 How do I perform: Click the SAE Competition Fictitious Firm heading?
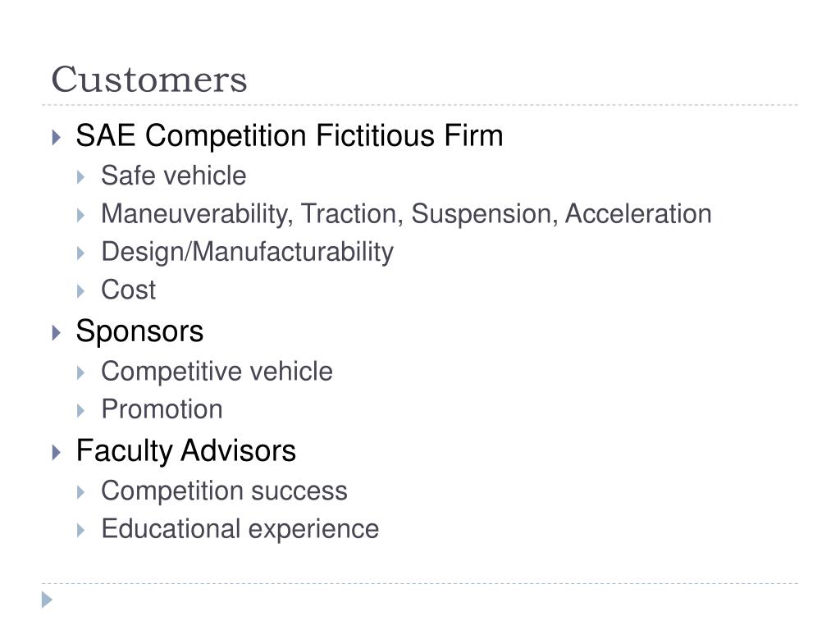click(290, 135)
